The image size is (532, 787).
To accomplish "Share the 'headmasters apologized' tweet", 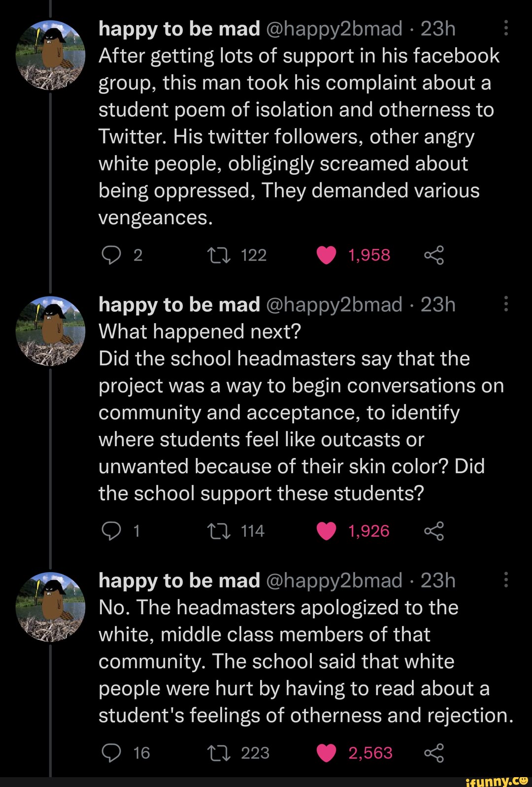I will pyautogui.click(x=434, y=753).
